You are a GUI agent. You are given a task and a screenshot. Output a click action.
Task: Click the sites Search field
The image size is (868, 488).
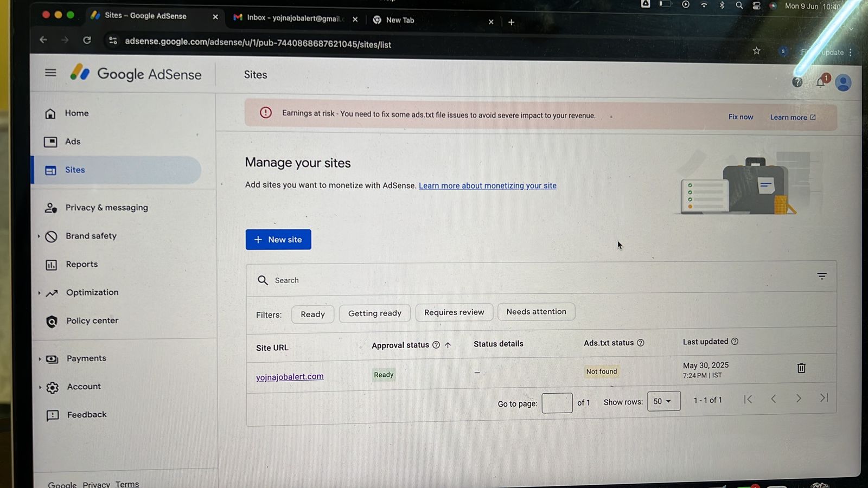(x=532, y=280)
